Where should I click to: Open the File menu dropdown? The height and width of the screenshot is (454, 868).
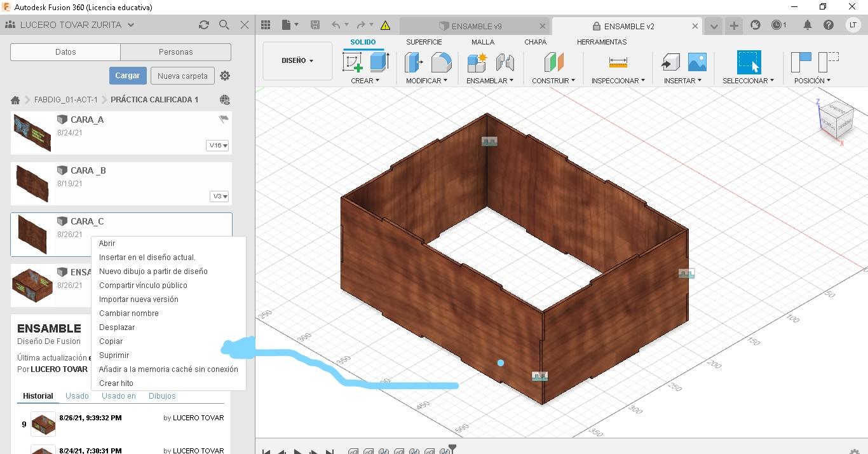pyautogui.click(x=290, y=25)
